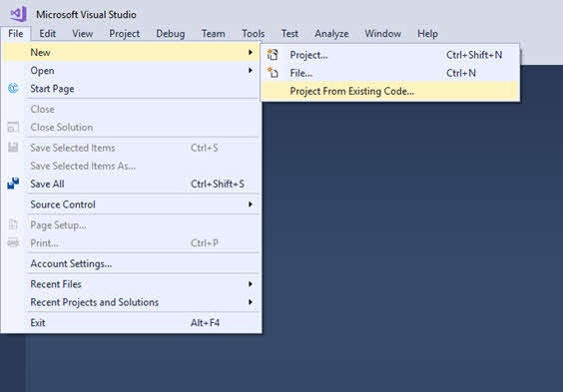Click the Alt+F4 shortcut text
The height and width of the screenshot is (392, 563).
coord(205,322)
